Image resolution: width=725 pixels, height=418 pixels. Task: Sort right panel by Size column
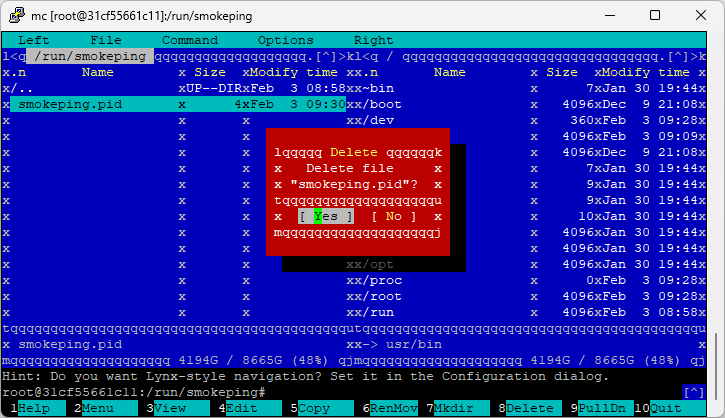[562, 72]
